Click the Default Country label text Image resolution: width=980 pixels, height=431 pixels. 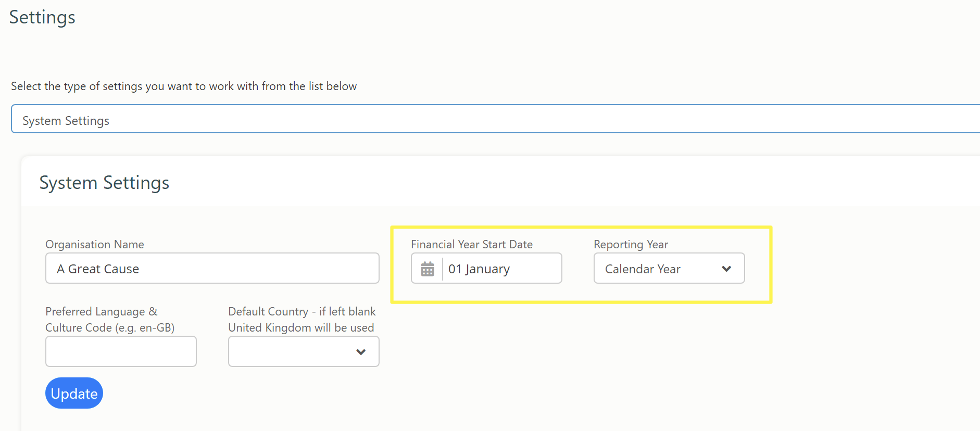point(302,319)
